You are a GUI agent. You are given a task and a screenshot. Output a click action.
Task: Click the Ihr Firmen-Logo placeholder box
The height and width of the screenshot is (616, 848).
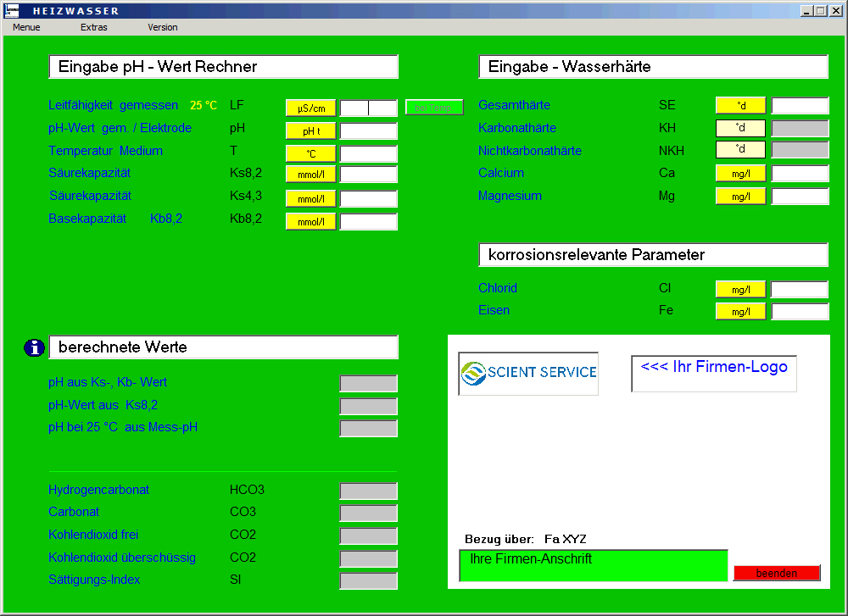714,374
